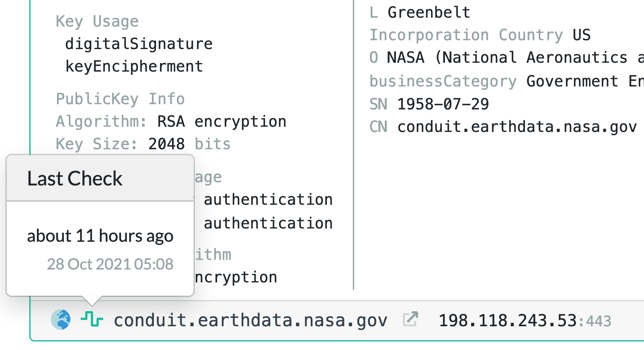Click the 2048 key size value
This screenshot has height=350, width=644.
(166, 144)
